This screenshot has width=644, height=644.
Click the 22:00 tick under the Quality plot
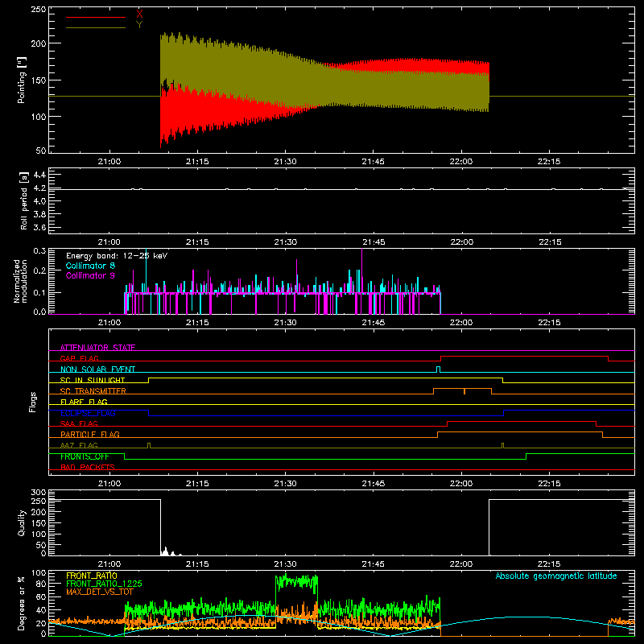point(461,564)
